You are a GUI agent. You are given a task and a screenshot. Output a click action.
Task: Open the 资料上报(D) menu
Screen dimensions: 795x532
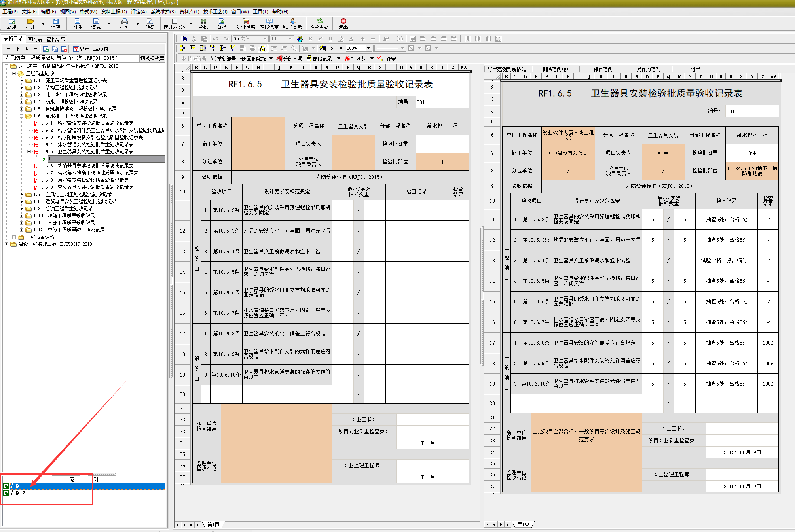tap(114, 12)
